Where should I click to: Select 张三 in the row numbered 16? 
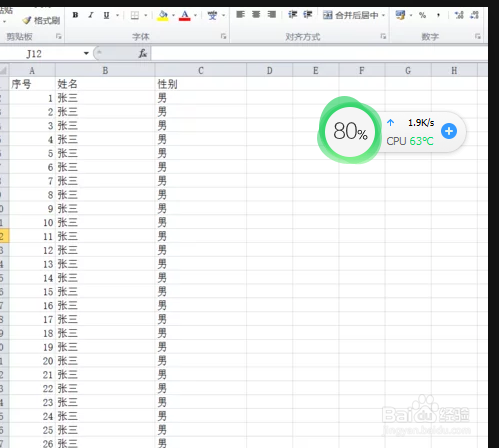coord(105,305)
